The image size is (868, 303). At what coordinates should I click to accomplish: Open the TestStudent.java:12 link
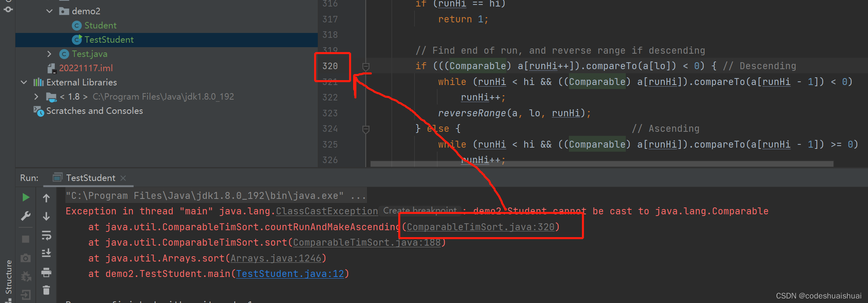[x=290, y=274]
